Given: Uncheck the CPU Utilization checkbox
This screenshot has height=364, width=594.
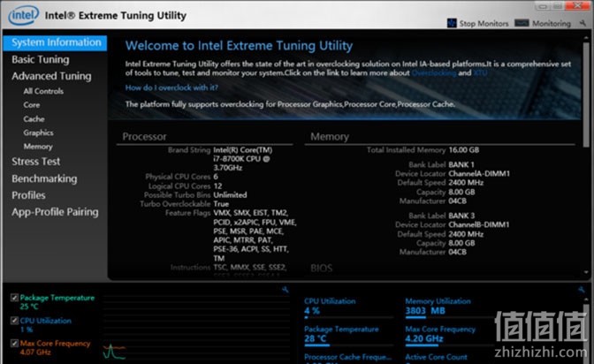Looking at the screenshot, I should (14, 321).
